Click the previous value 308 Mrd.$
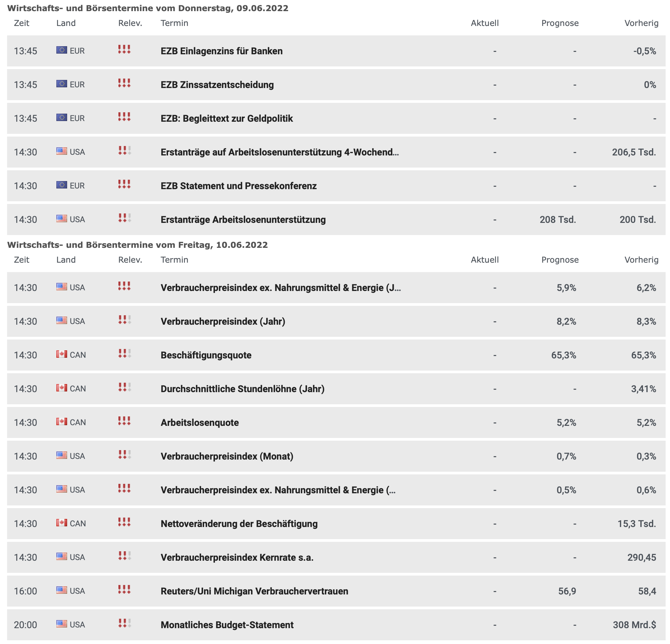The width and height of the screenshot is (670, 644). point(635,625)
